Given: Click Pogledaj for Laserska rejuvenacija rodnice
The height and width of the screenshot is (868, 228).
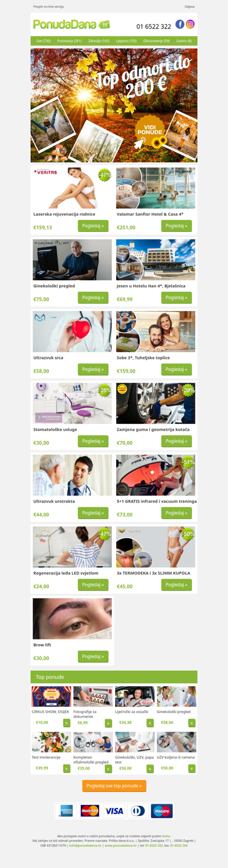Looking at the screenshot, I should pos(93,226).
